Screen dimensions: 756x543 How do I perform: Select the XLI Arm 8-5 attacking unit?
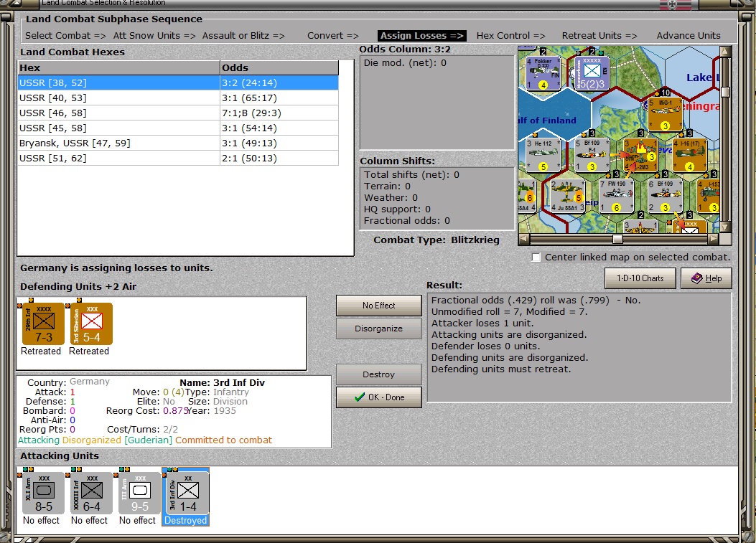tap(43, 493)
